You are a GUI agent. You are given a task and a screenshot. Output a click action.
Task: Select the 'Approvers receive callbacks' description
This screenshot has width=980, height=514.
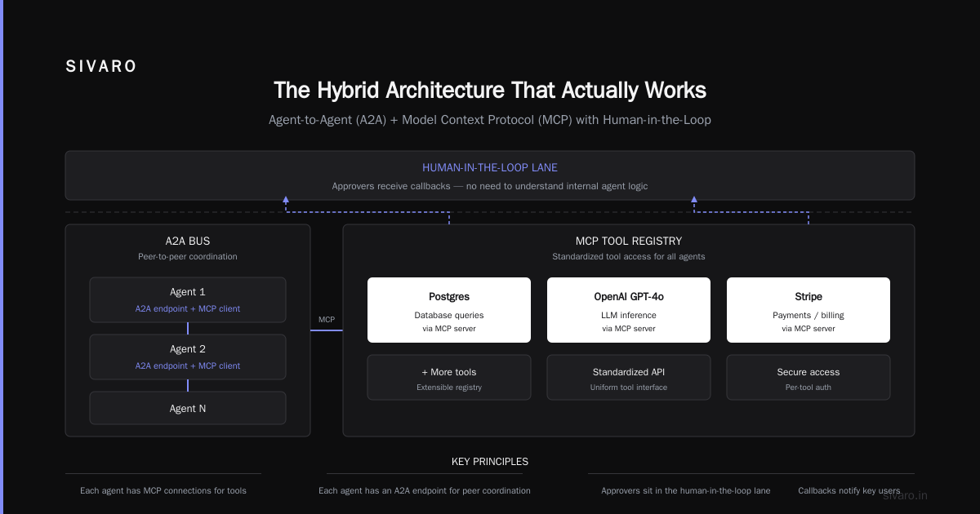(490, 186)
